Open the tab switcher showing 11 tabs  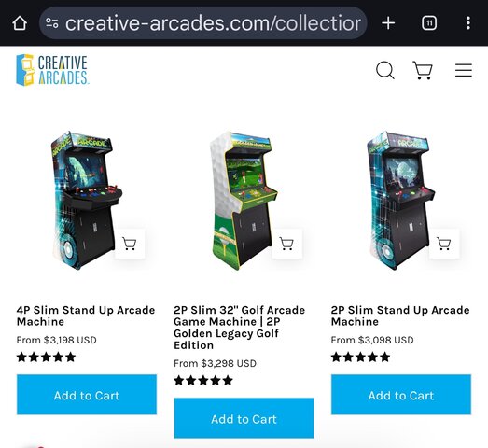(x=429, y=23)
